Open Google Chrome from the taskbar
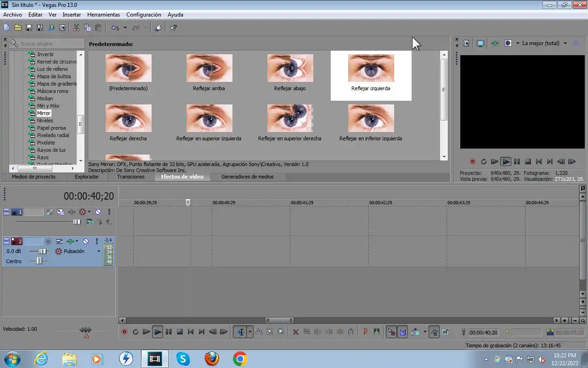The image size is (588, 368). (x=240, y=359)
